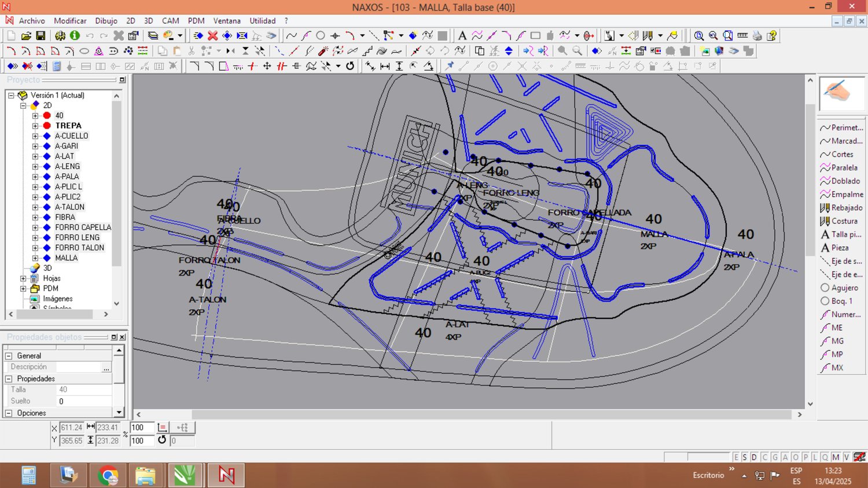
Task: Select the circle drawing tool
Action: coord(320,36)
